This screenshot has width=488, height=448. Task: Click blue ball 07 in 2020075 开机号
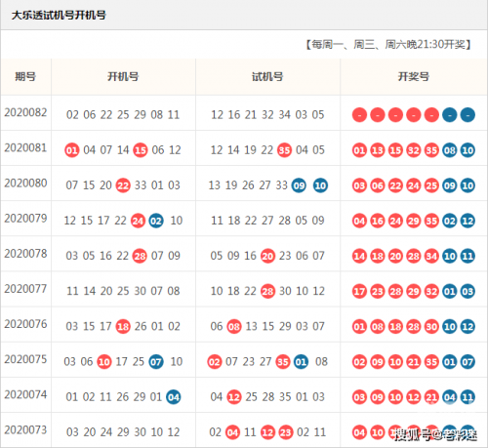pos(156,362)
